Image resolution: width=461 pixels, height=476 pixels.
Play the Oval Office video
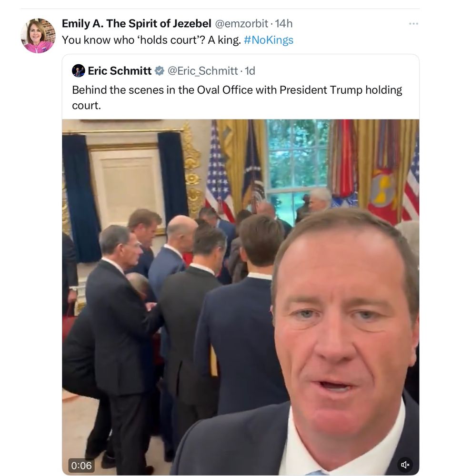coord(241,297)
